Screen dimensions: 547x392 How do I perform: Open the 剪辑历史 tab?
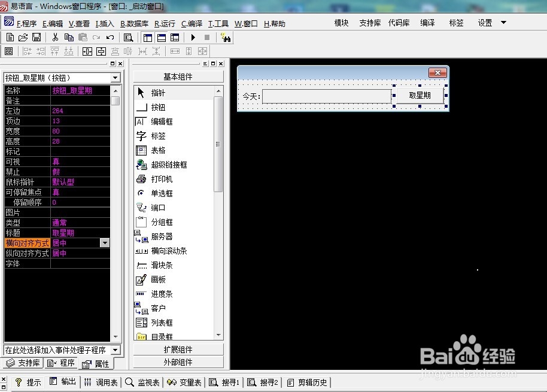307,382
